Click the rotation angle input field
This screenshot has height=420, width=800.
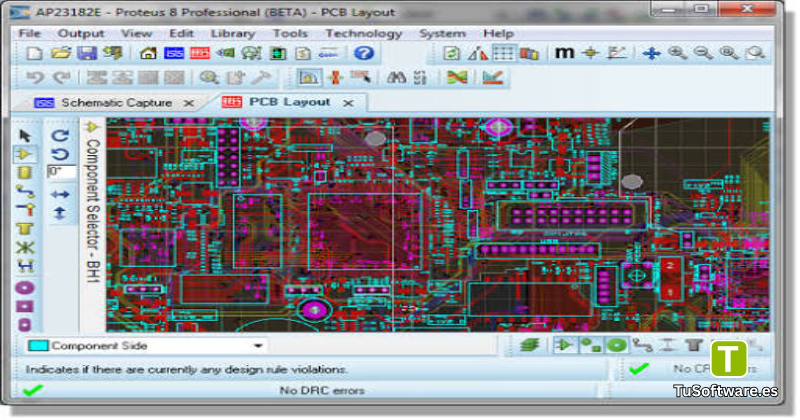61,172
